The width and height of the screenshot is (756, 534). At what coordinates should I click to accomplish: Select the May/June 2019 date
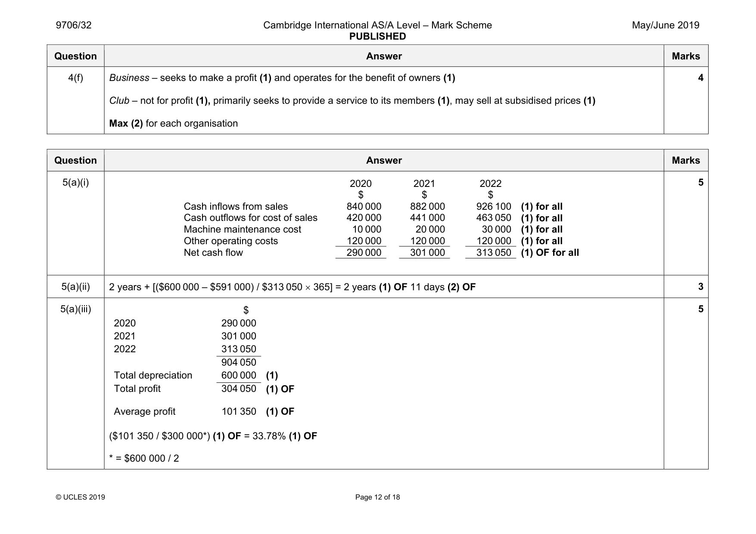tap(666, 25)
